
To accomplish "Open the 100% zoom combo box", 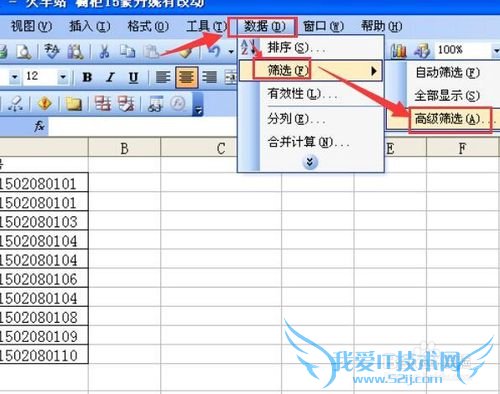I will (x=467, y=50).
